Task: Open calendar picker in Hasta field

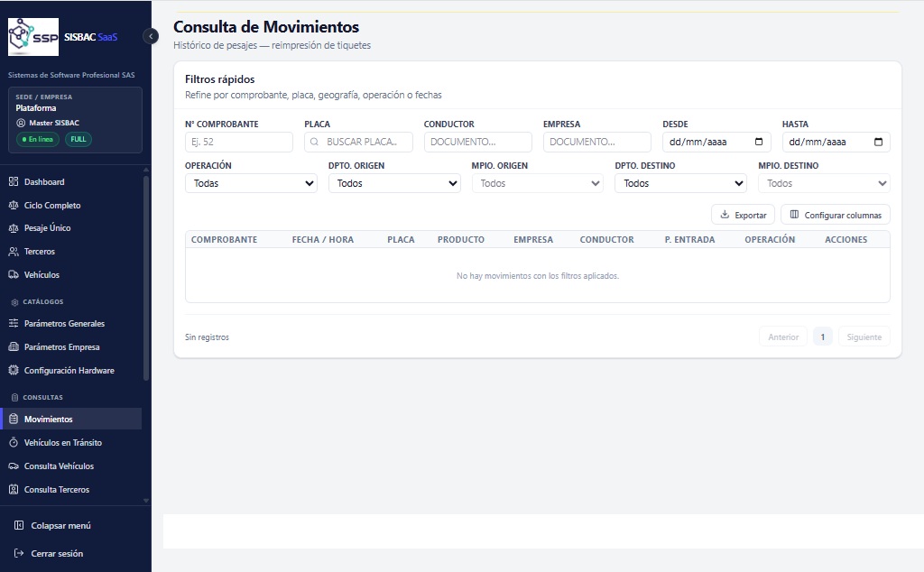Action: [x=878, y=142]
